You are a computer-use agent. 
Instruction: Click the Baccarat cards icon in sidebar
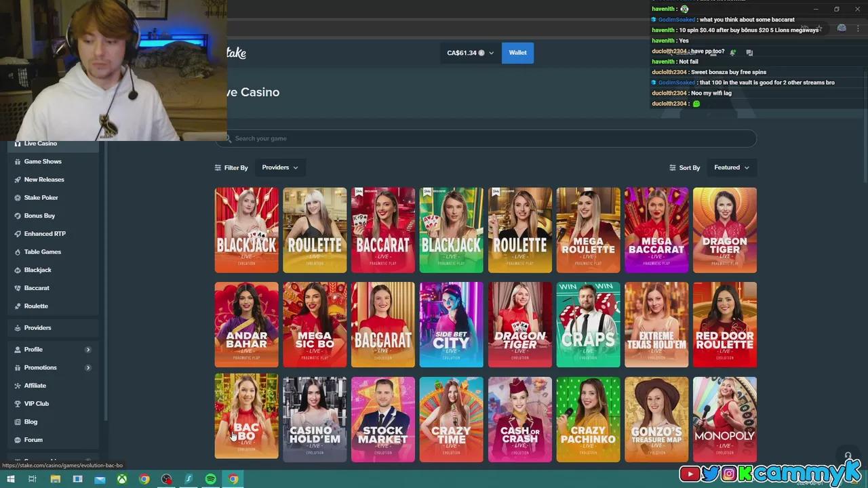(x=18, y=288)
